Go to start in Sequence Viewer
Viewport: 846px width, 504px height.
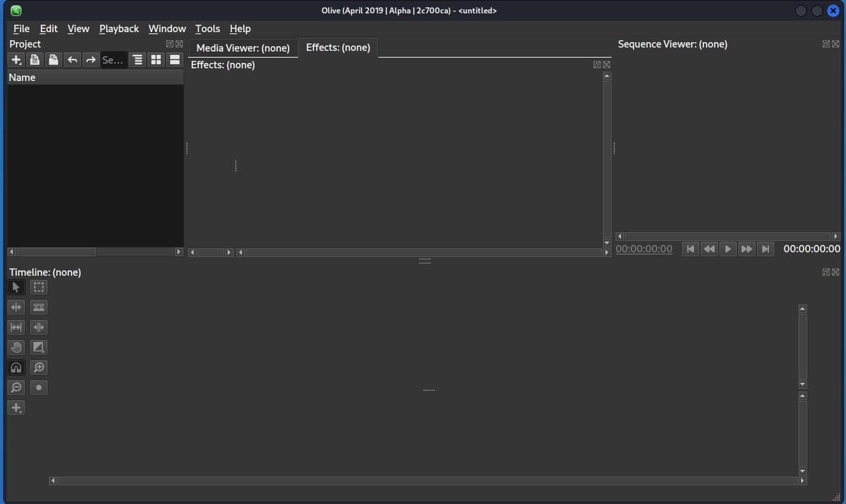691,249
